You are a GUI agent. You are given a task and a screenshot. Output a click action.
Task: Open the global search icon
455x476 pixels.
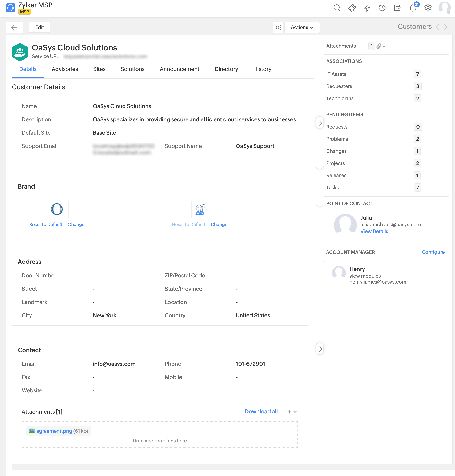337,8
